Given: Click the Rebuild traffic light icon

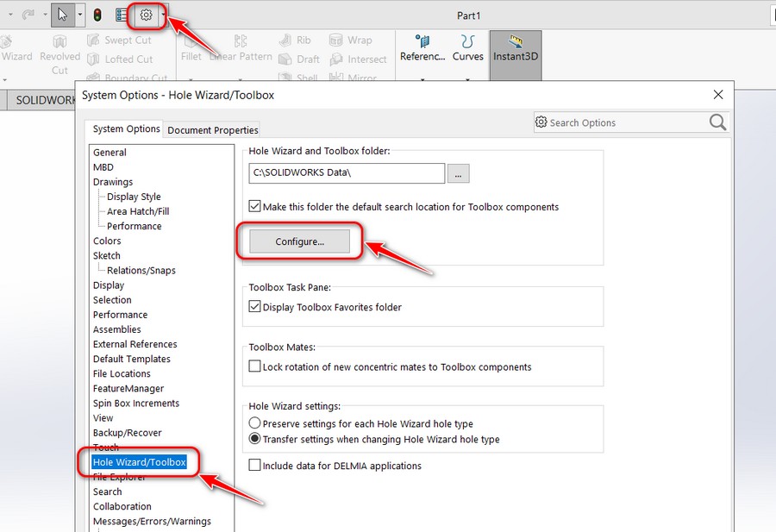Looking at the screenshot, I should tap(97, 15).
